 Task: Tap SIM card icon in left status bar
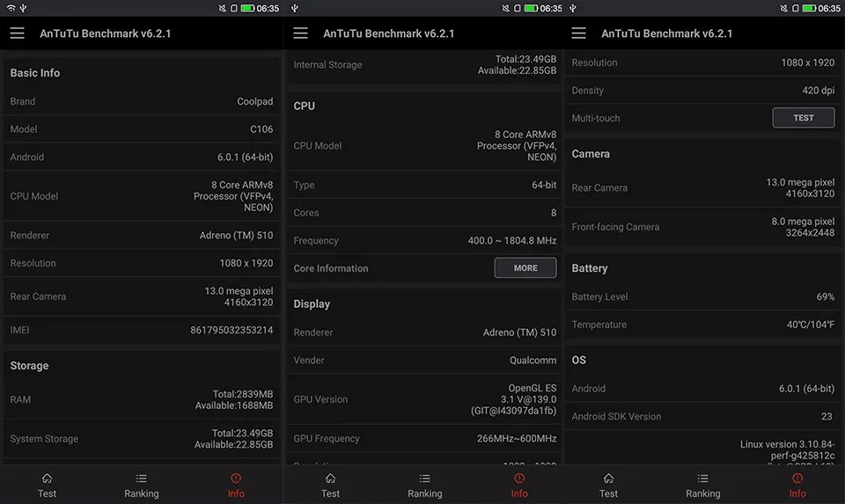[234, 8]
